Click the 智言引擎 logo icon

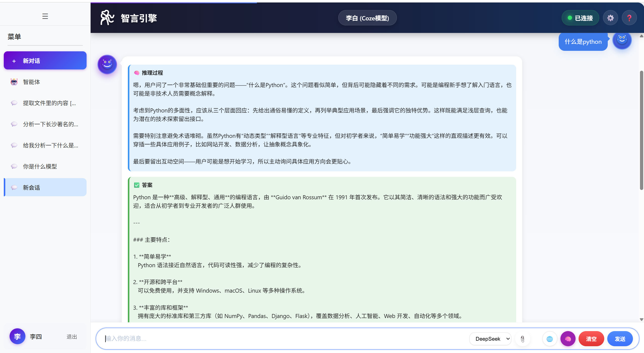pyautogui.click(x=107, y=18)
